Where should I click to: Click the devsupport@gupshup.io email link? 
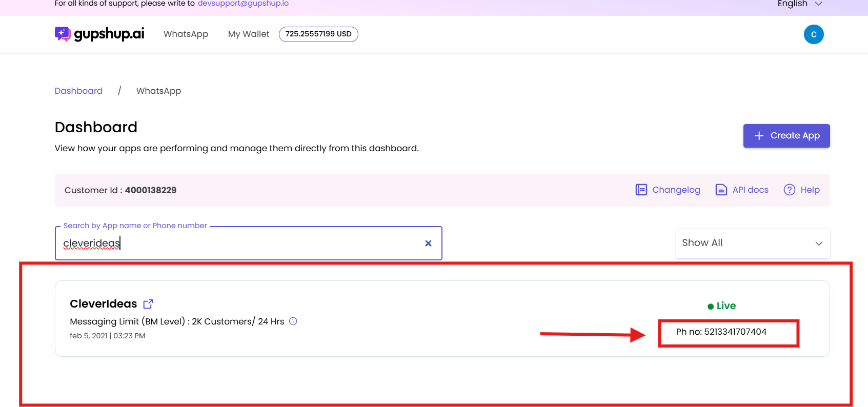pos(243,4)
